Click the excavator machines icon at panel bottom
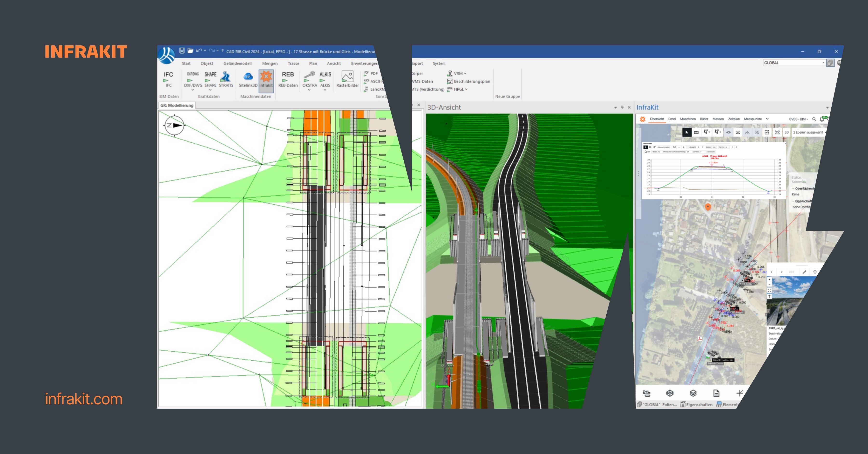868x454 pixels. coord(647,393)
